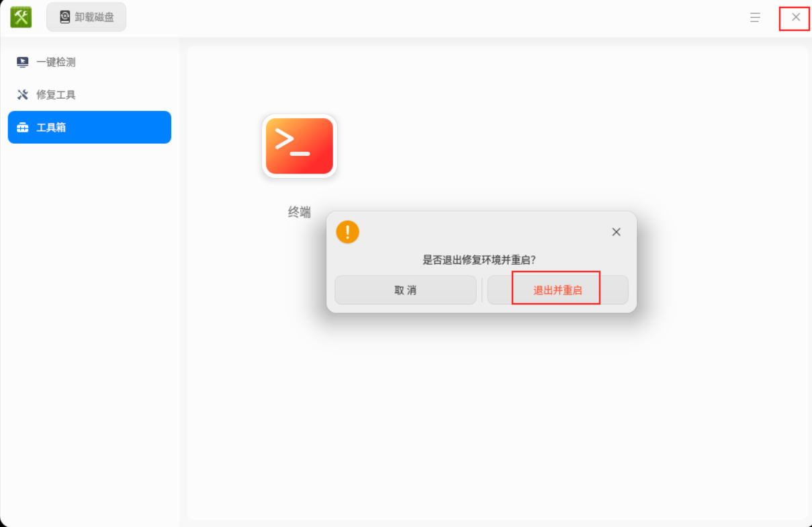
Task: Confirm with 退出并重启 button
Action: 557,290
